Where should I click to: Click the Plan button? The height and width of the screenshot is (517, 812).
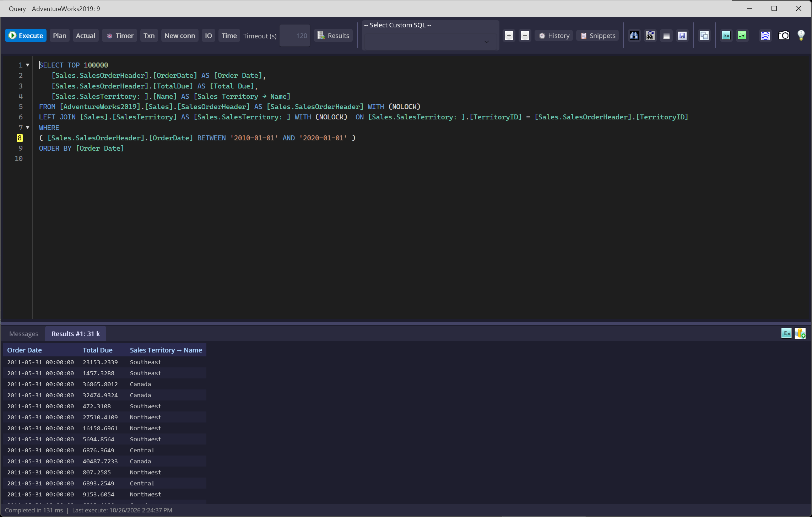click(x=60, y=36)
